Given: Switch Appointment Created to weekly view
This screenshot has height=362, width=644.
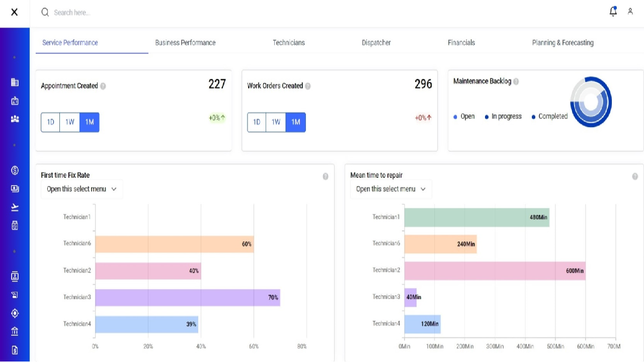Looking at the screenshot, I should [x=69, y=122].
